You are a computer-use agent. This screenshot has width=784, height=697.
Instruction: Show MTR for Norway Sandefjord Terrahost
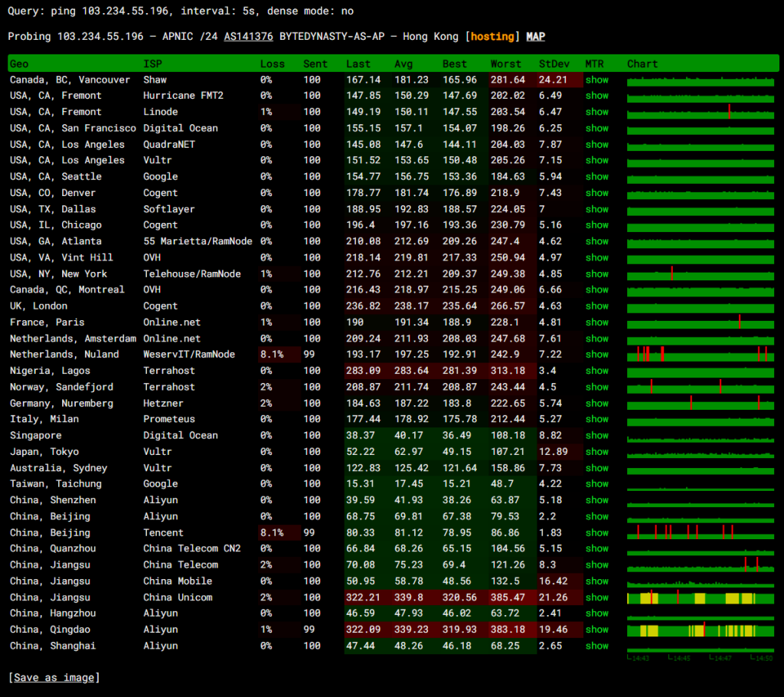pyautogui.click(x=597, y=387)
